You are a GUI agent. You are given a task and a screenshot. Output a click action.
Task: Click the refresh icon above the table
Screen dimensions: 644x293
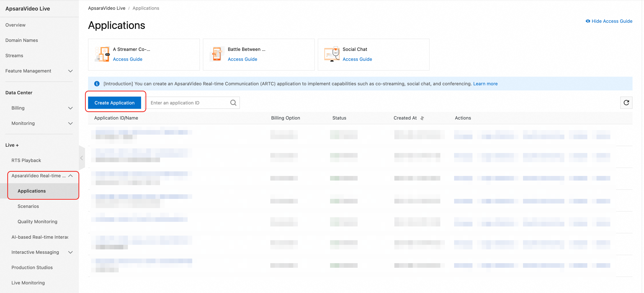point(626,103)
